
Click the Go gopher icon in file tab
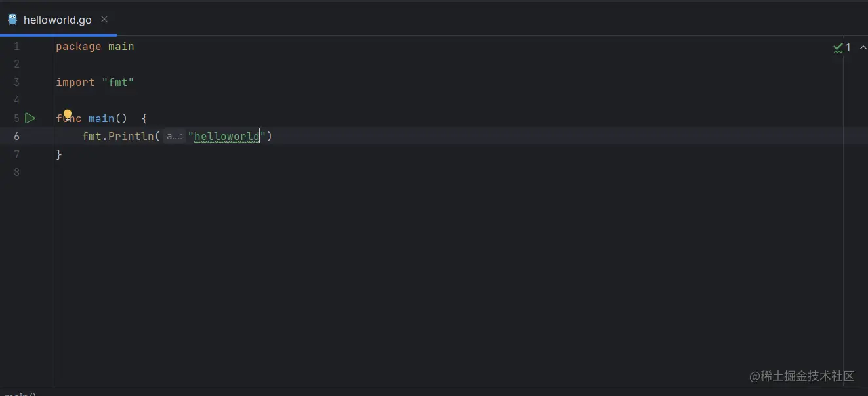coord(12,19)
